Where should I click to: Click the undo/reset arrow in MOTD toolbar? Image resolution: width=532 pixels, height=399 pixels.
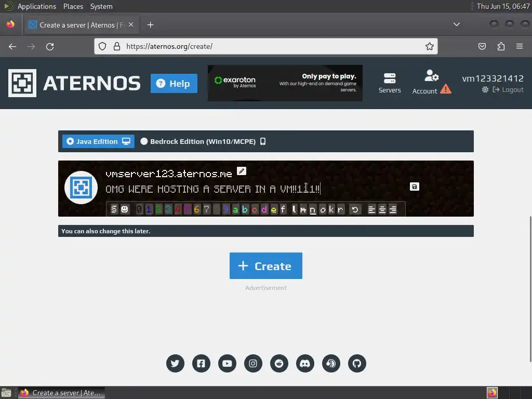[355, 209]
